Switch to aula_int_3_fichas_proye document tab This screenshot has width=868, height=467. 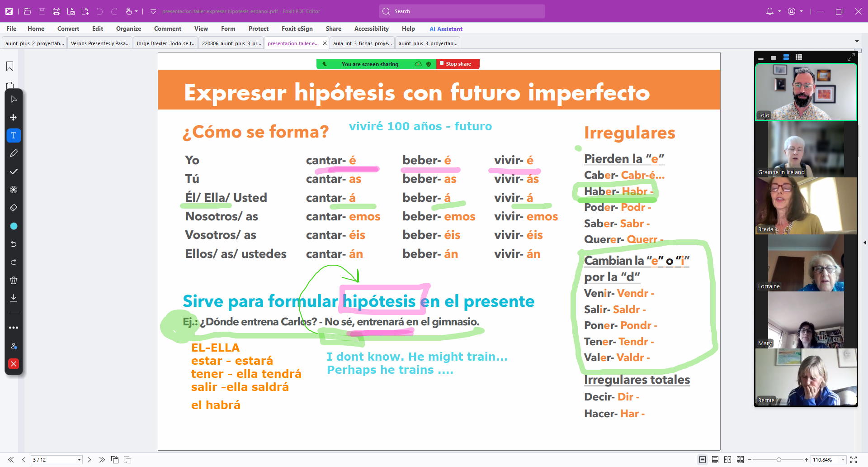tap(363, 43)
